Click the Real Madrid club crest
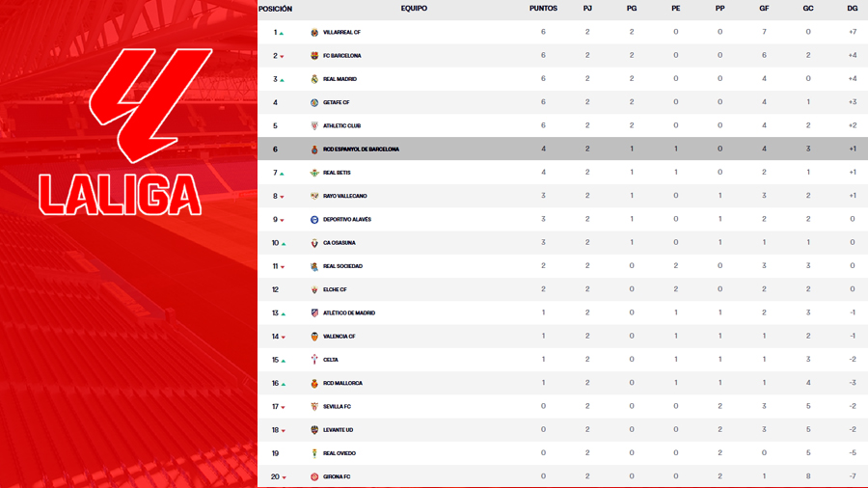 314,79
